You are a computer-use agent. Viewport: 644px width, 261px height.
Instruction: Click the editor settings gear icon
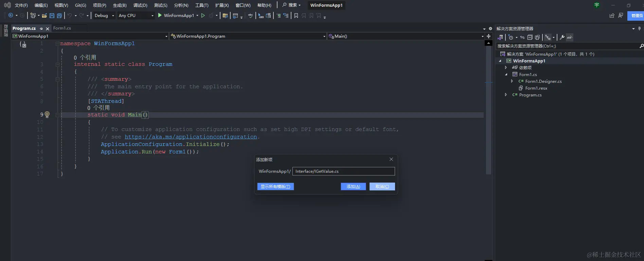490,29
